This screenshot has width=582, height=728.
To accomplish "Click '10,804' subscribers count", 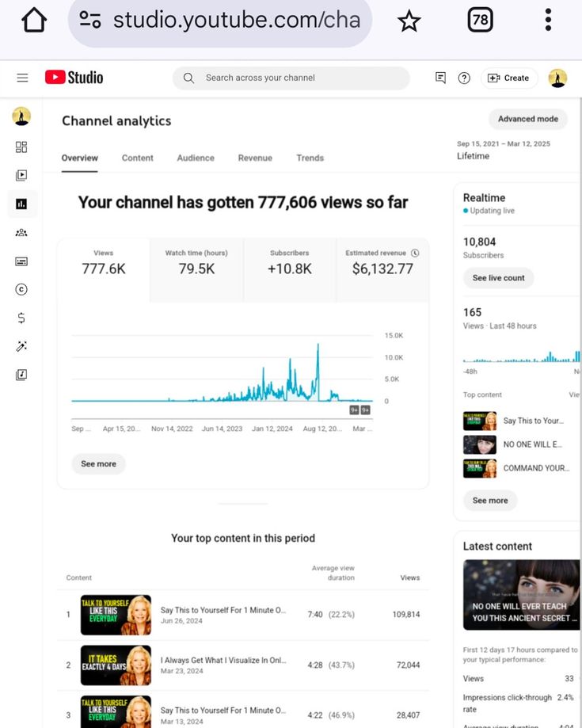I will 479,242.
